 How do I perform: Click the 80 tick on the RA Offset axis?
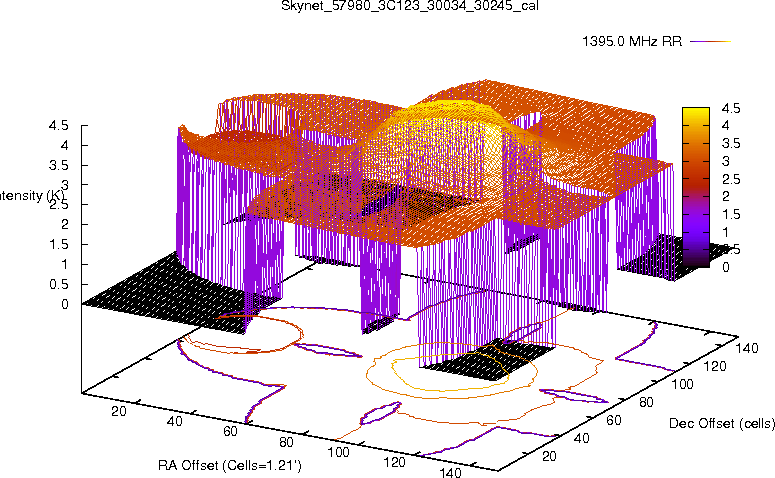pyautogui.click(x=286, y=441)
